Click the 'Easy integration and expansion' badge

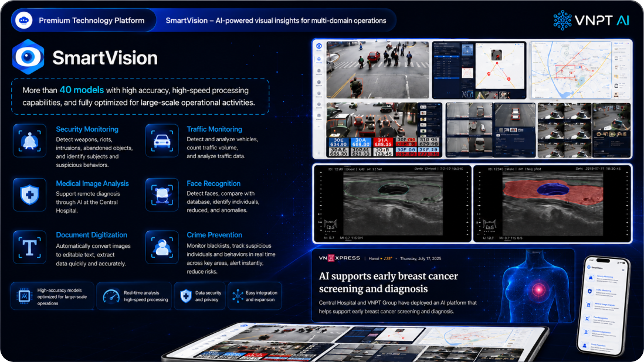point(255,296)
